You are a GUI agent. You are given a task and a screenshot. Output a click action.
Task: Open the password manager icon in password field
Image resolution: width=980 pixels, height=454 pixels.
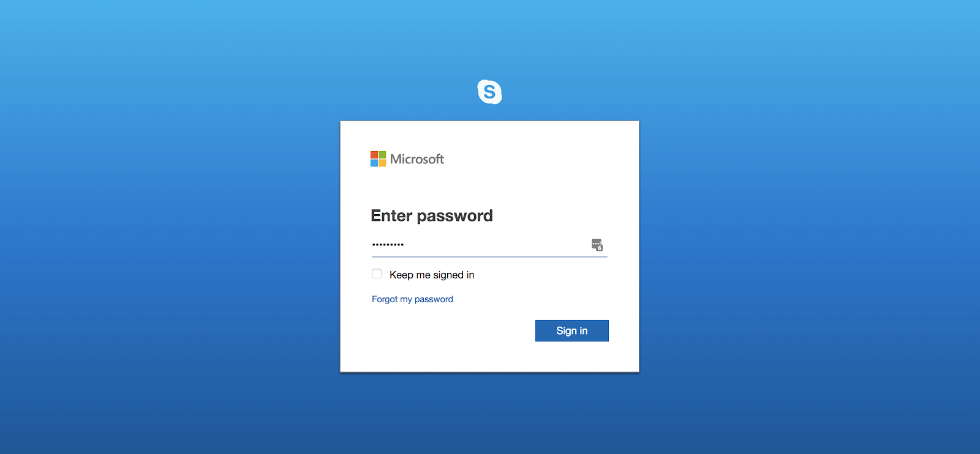point(597,245)
